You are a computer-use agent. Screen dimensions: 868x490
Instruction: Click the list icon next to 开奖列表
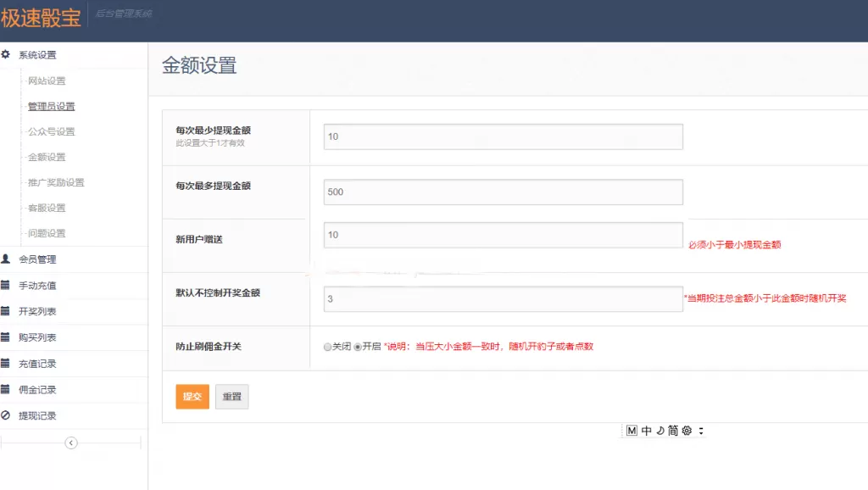[x=6, y=311]
